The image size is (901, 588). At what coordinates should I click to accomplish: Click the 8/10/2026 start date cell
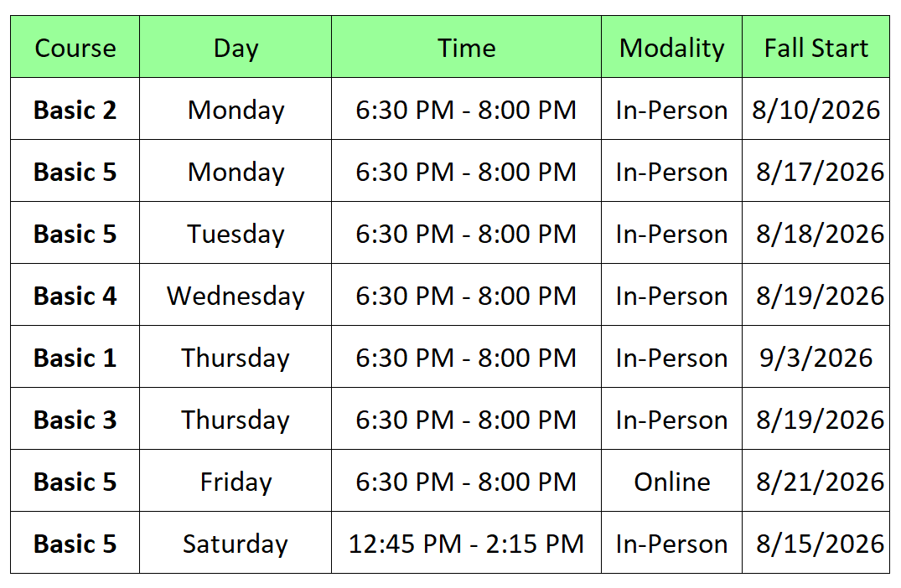(x=816, y=109)
